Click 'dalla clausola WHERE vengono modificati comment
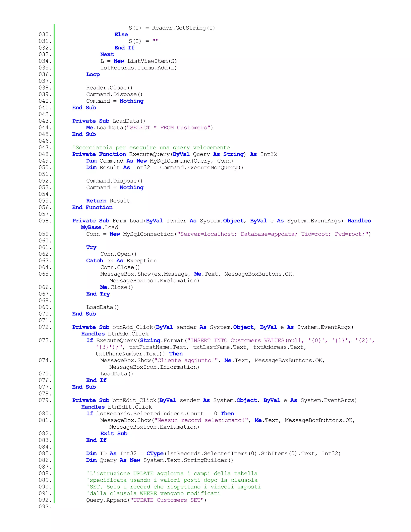Image resolution: width=411 pixels, height=532 pixels. [153, 493]
